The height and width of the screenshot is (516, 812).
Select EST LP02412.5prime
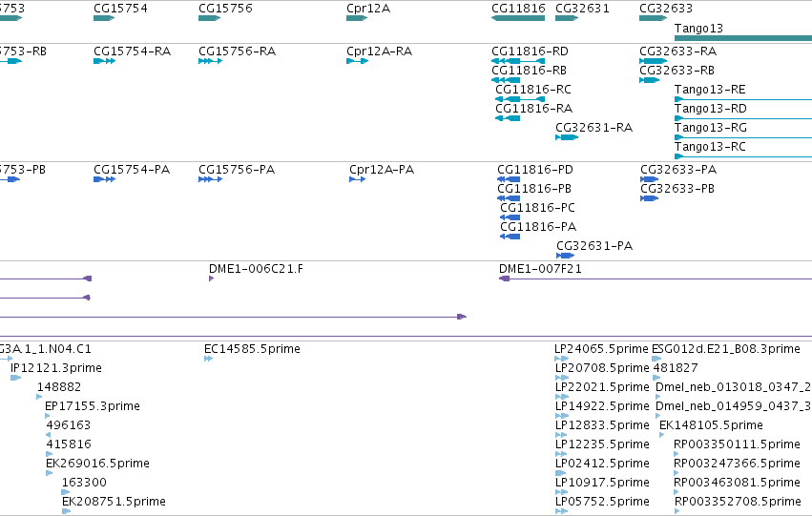(x=602, y=464)
